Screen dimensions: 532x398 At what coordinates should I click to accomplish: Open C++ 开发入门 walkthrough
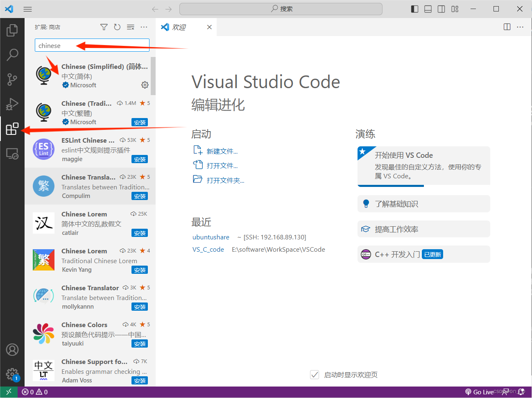point(424,254)
